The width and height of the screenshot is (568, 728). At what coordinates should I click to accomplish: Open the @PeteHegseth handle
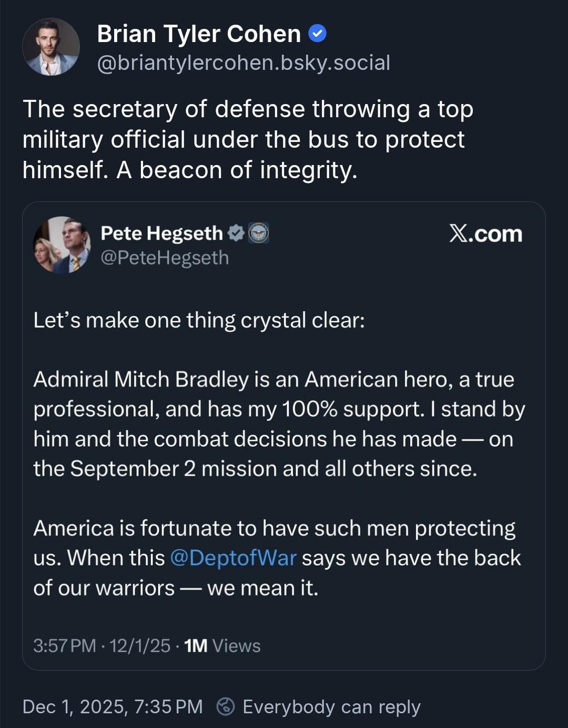165,258
